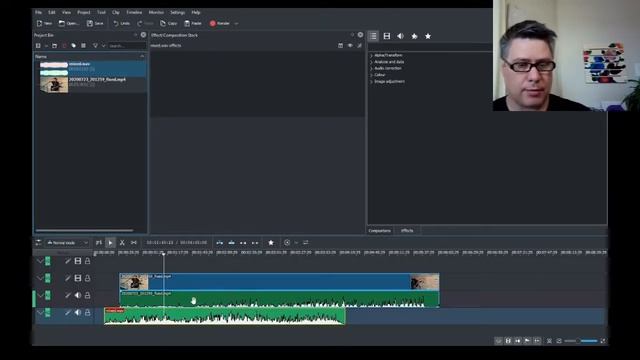The height and width of the screenshot is (360, 640).
Task: Open the Help menu
Action: tap(196, 13)
